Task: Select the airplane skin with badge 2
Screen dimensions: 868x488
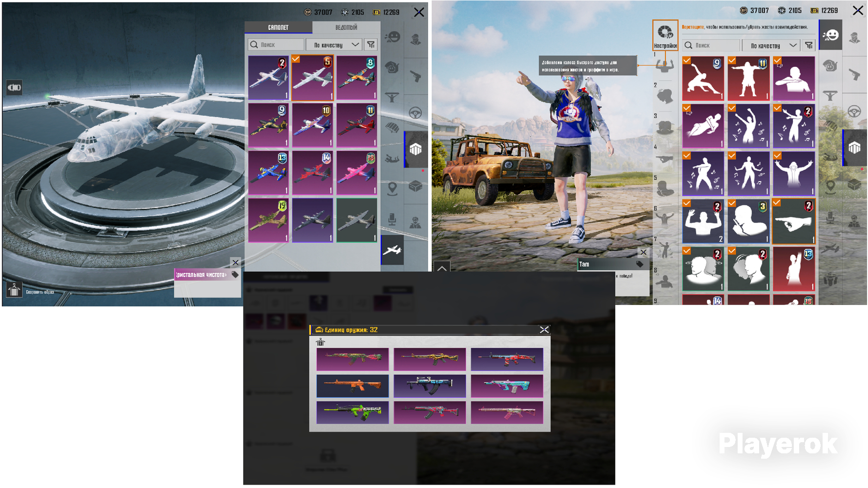Action: tap(269, 78)
